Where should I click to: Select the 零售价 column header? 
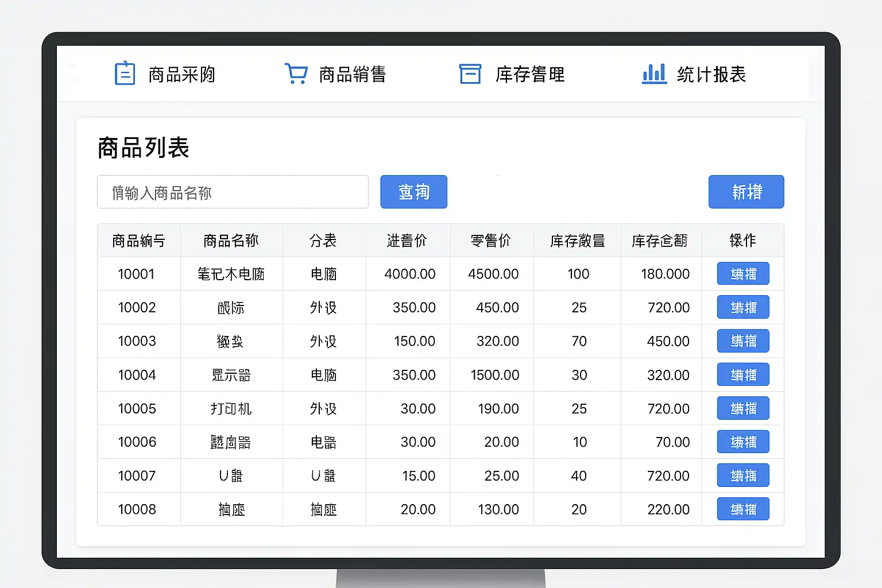tap(491, 241)
